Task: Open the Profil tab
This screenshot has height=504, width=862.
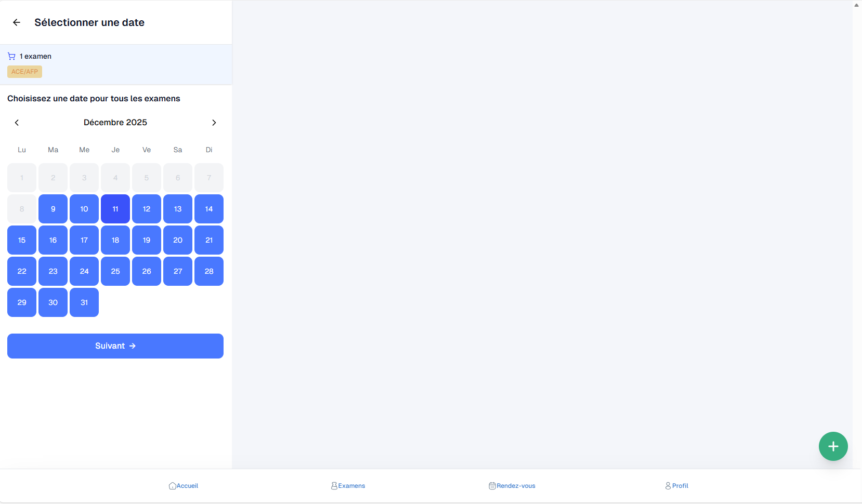Action: click(x=676, y=486)
